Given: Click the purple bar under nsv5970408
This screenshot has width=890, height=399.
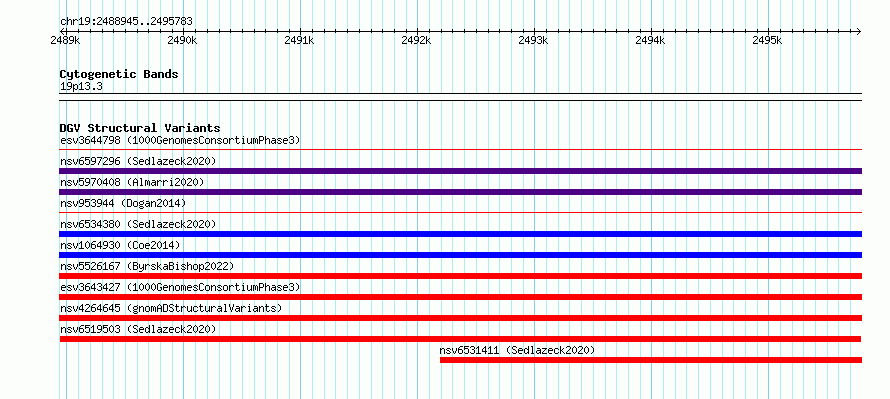Looking at the screenshot, I should click(460, 192).
